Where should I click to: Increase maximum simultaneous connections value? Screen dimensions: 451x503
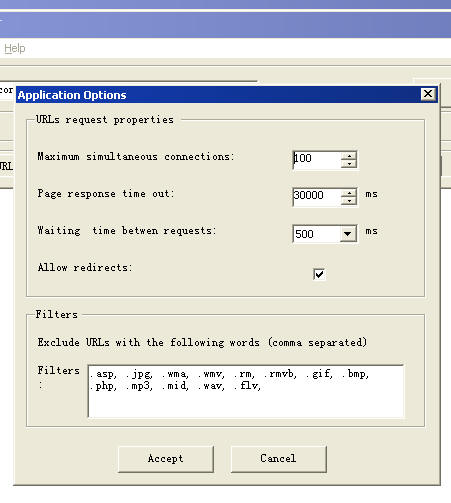[349, 155]
